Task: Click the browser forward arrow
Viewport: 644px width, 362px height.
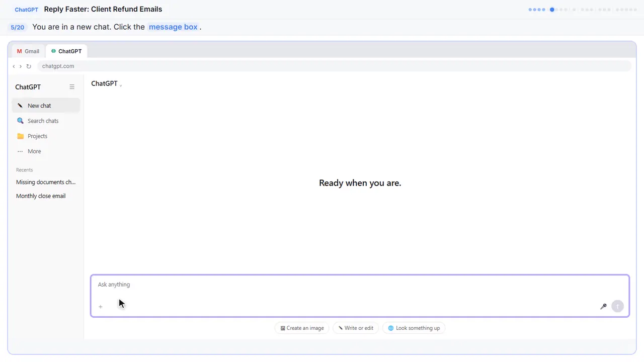Action: point(21,66)
